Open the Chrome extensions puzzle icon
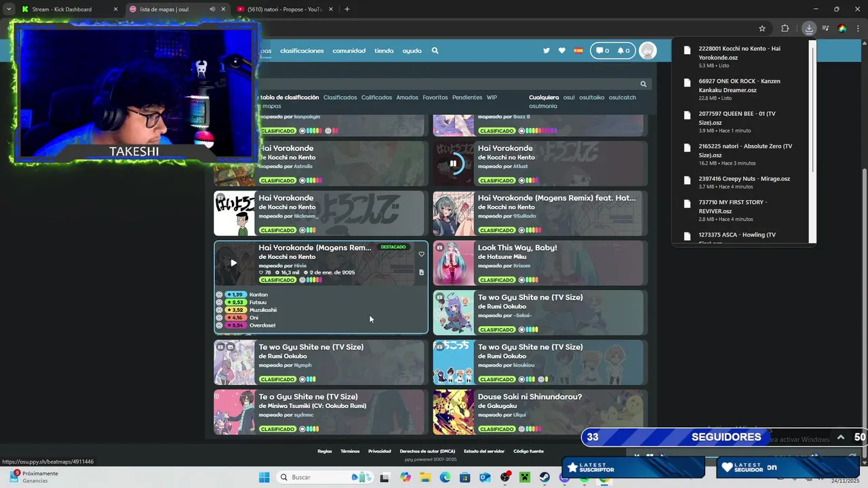 point(785,28)
